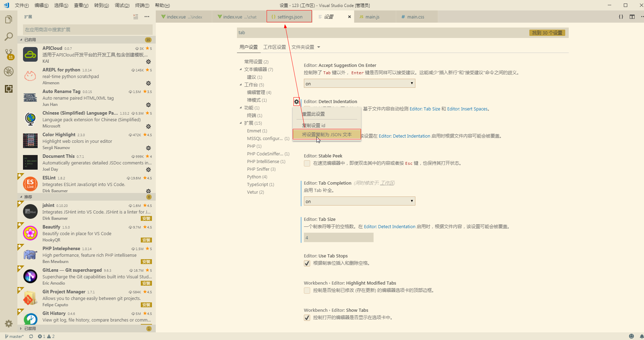Open the Manage gear at activity bar bottom
Screen dimensions: 644x340
click(9, 324)
